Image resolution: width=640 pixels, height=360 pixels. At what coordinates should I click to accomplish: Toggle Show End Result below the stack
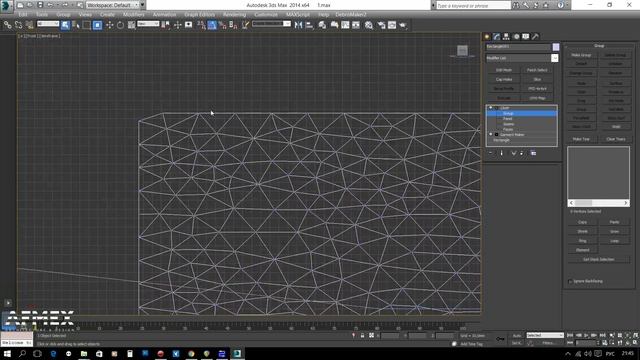[502, 153]
